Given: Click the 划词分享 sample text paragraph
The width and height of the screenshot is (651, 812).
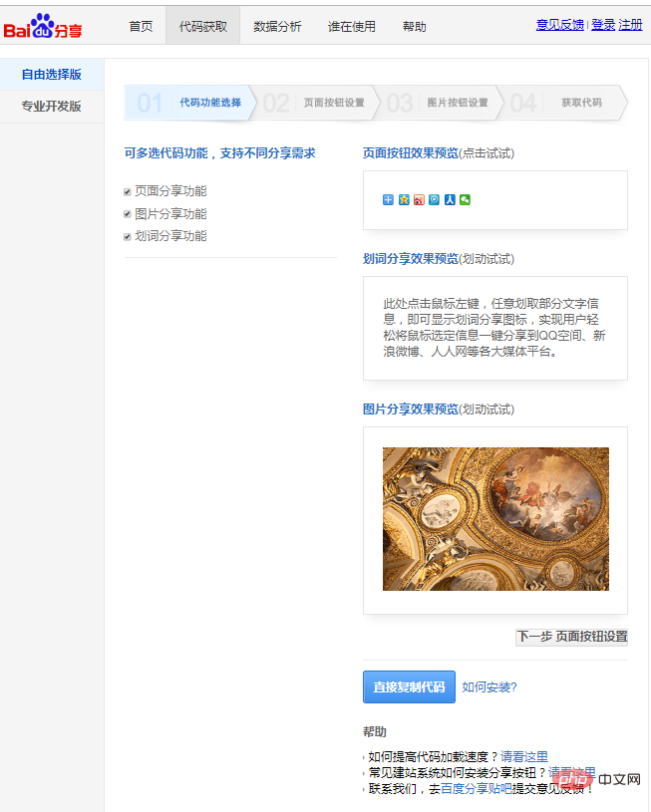Looking at the screenshot, I should [494, 327].
